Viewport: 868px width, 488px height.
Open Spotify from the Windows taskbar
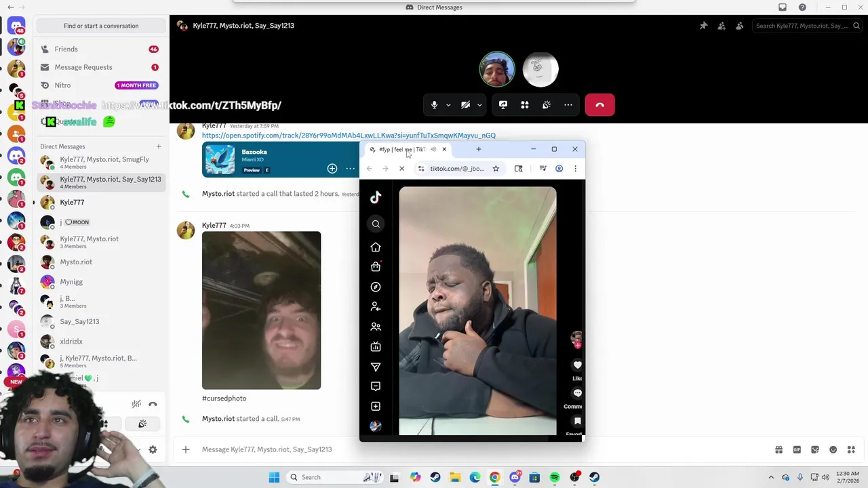tap(555, 477)
